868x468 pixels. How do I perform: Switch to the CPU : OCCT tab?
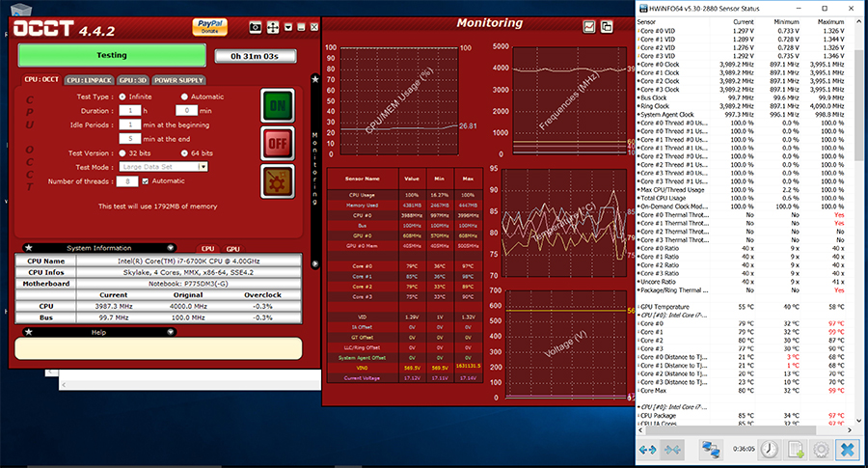[41, 79]
